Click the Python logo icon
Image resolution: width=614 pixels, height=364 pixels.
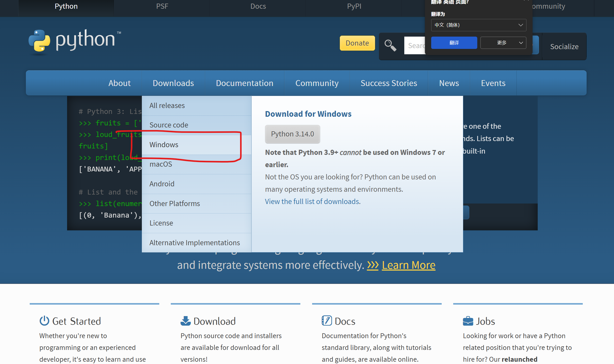(x=39, y=41)
